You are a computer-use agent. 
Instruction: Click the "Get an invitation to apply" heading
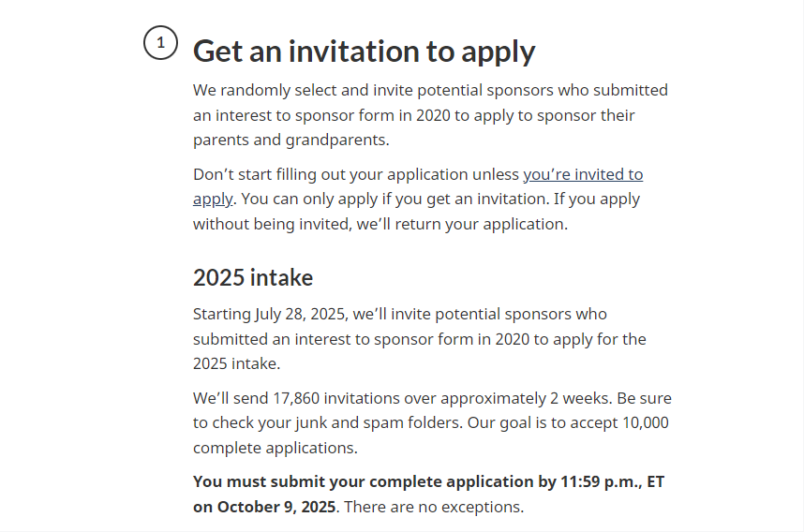point(365,52)
